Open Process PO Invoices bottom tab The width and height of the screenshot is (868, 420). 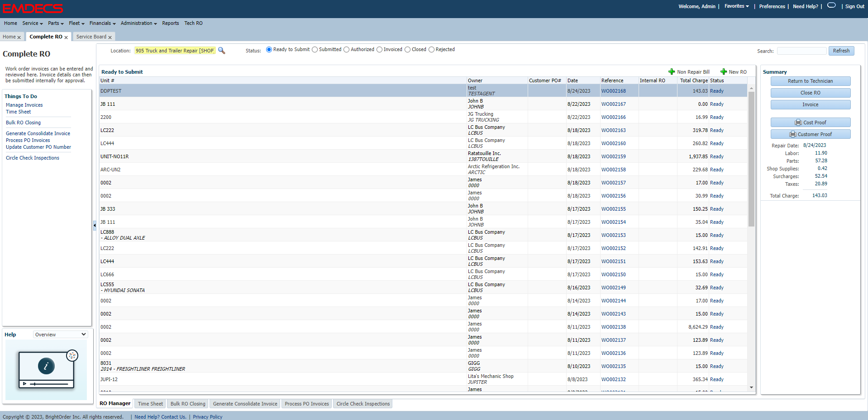point(307,404)
